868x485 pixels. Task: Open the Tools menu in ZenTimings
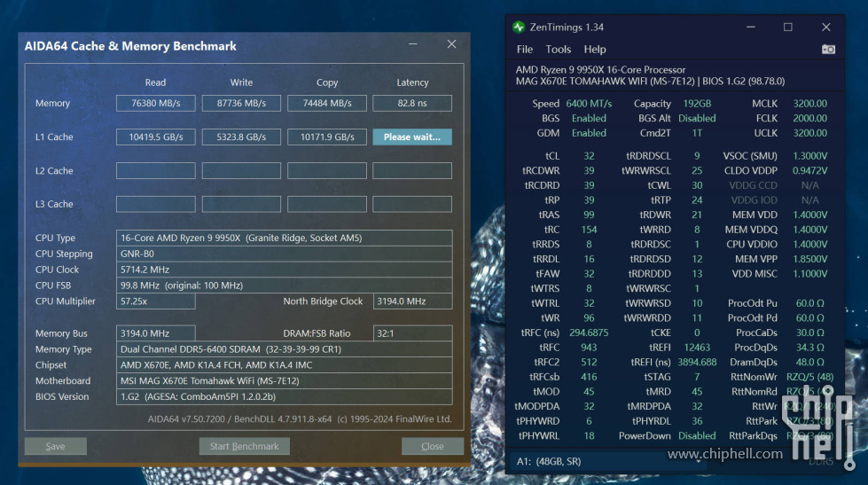(x=558, y=50)
